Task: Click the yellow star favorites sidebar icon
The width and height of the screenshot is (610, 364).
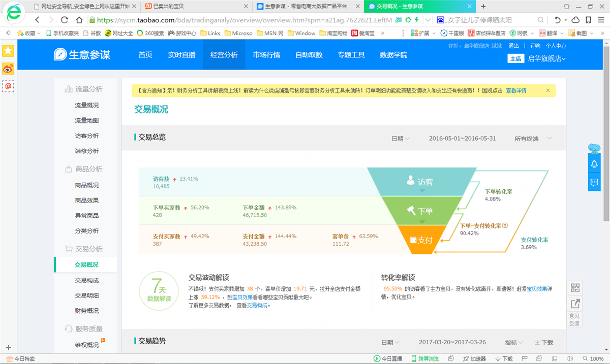Action: coord(8,51)
